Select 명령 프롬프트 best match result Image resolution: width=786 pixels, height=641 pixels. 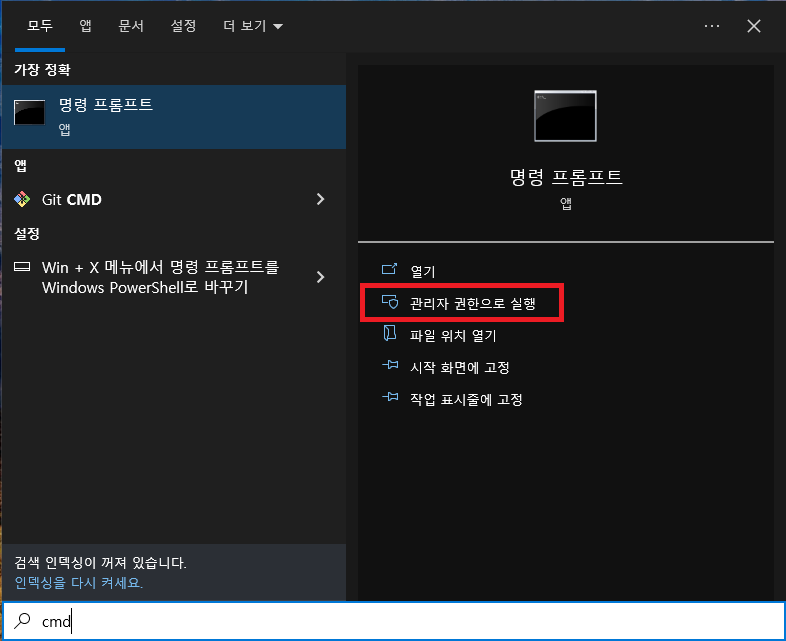tap(174, 117)
